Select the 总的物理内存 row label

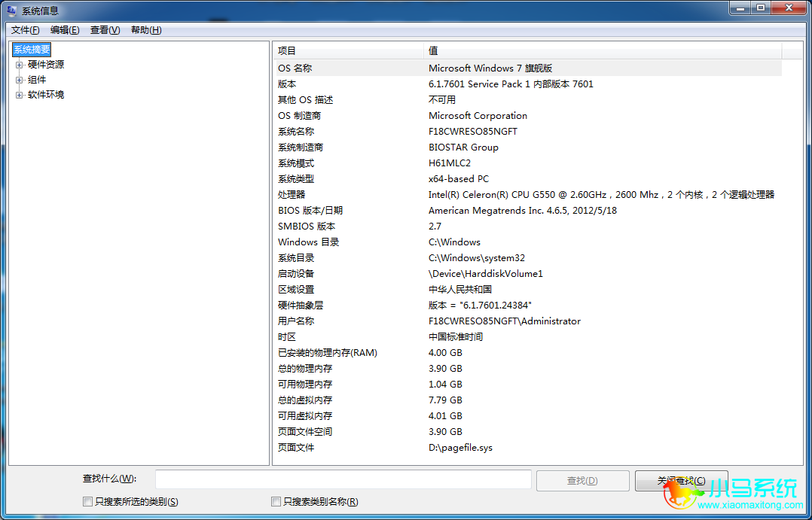click(305, 369)
